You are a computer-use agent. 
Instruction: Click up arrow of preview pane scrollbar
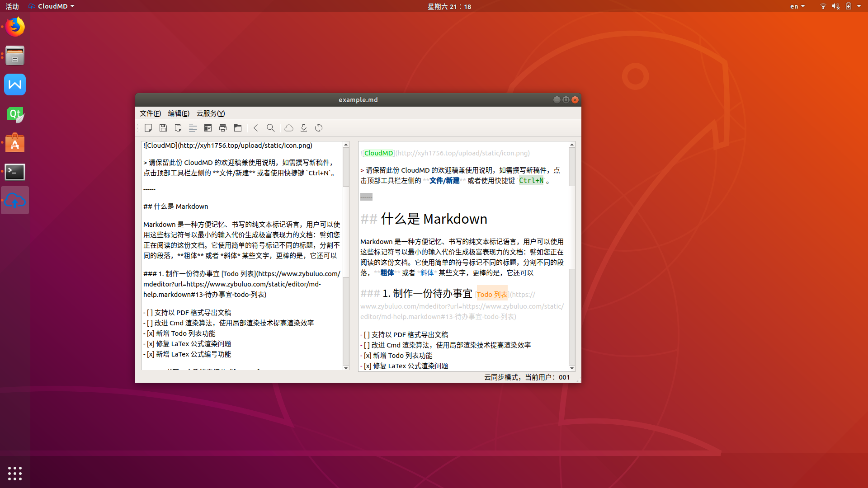pos(572,145)
